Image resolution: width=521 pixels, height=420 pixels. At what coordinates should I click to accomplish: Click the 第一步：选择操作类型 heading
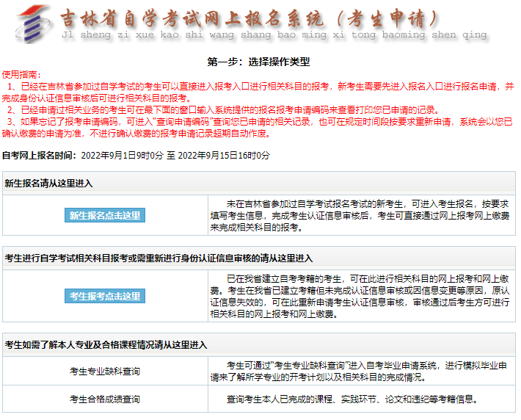click(x=258, y=62)
